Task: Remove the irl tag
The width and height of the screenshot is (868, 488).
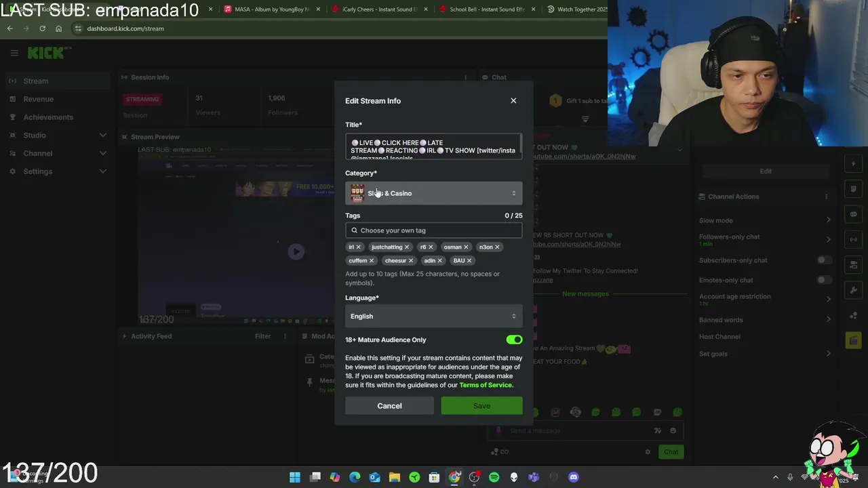Action: (359, 247)
